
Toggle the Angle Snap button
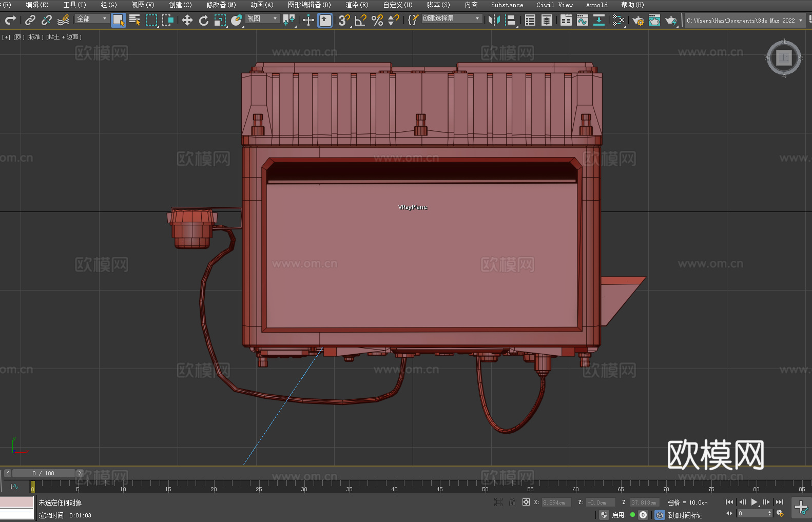tap(360, 21)
